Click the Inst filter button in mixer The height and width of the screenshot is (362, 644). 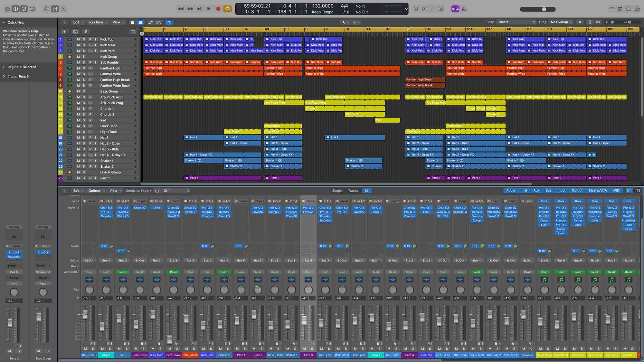(x=524, y=190)
